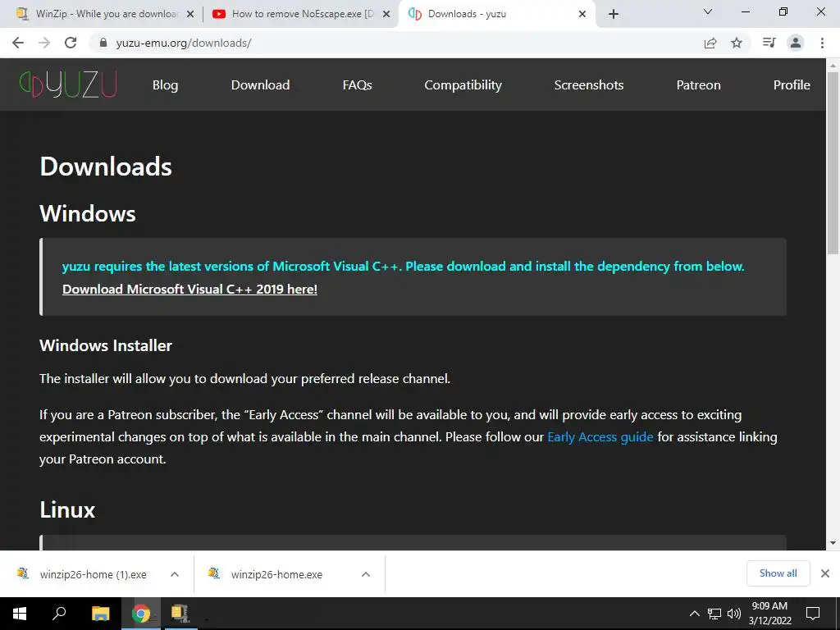This screenshot has height=630, width=840.
Task: Click the volume speaker icon in tray
Action: [x=734, y=614]
